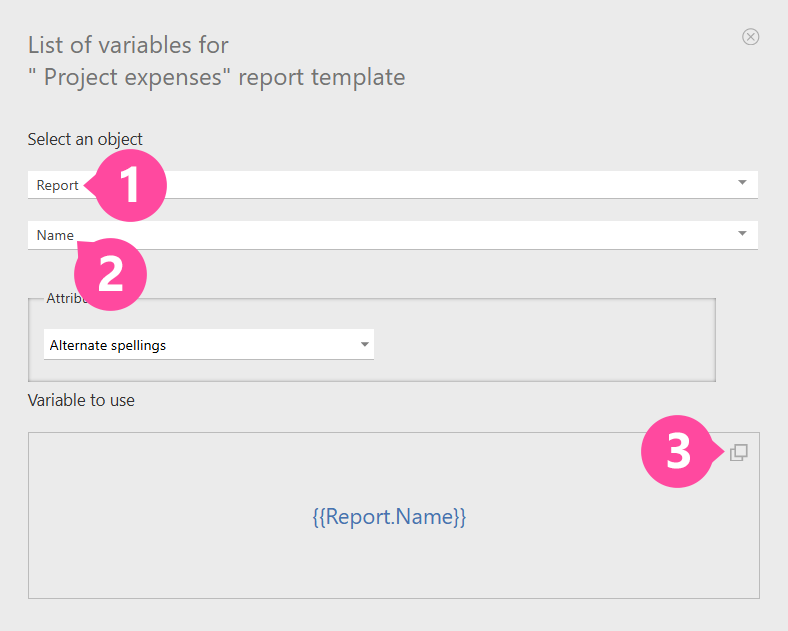Select the {{Report.Name}} variable text

(x=389, y=517)
